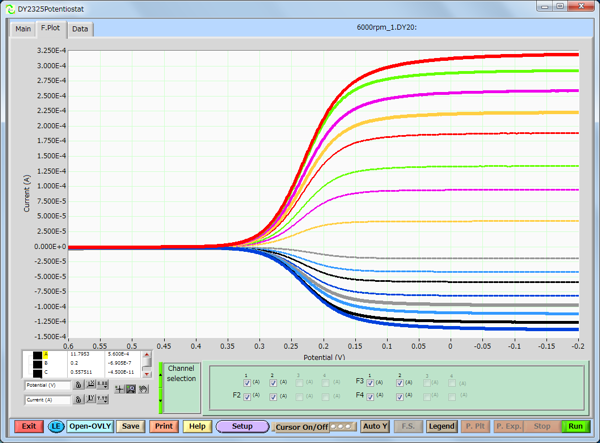Toggle channel 2 checkbox in unlabeled row above F2
The image size is (600, 443).
[273, 383]
